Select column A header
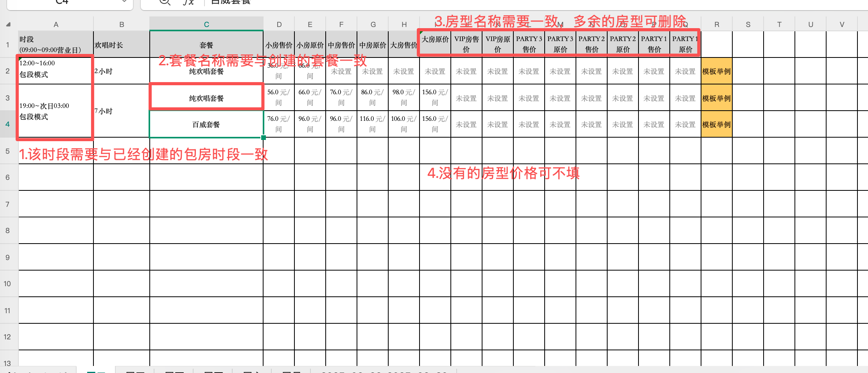The height and width of the screenshot is (373, 868). 56,24
